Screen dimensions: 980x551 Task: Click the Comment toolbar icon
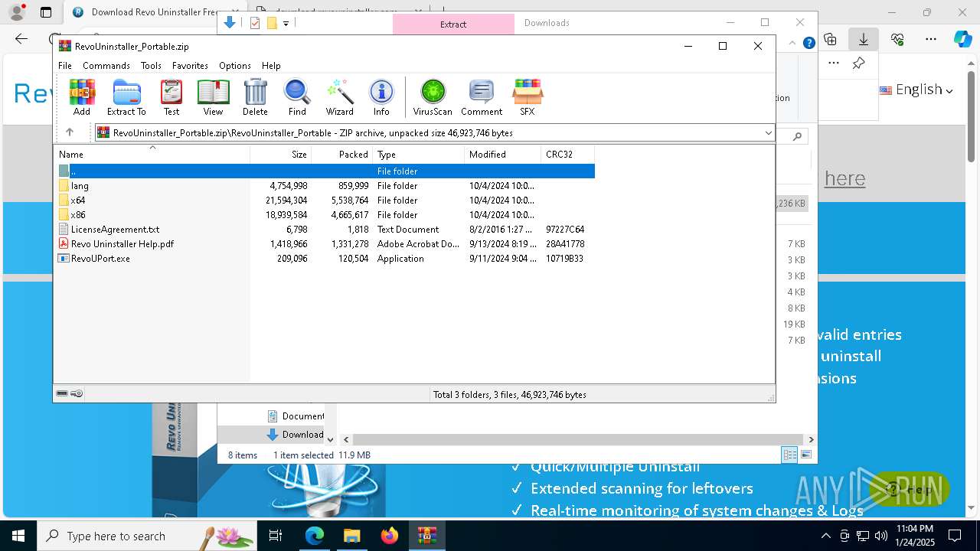[x=482, y=98]
